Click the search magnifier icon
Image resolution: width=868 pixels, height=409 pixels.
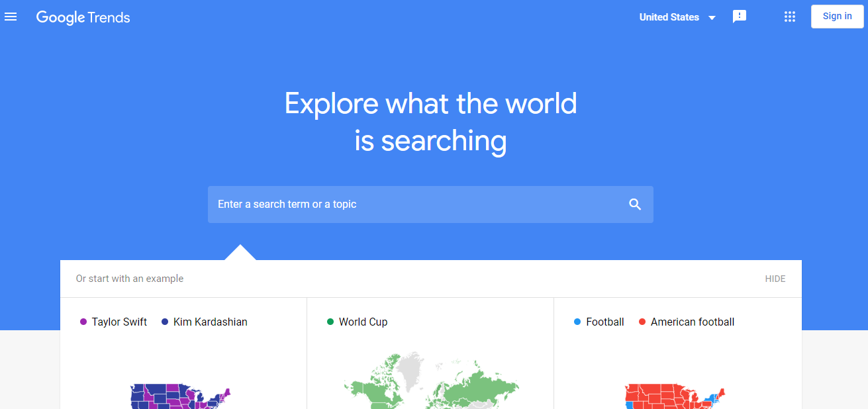point(635,204)
